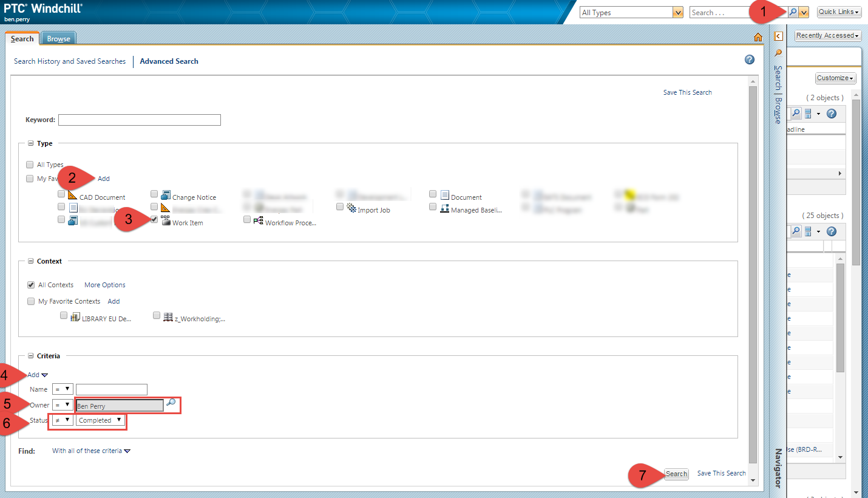Screen dimensions: 868x498
Task: Click the More Options link
Action: (x=105, y=285)
